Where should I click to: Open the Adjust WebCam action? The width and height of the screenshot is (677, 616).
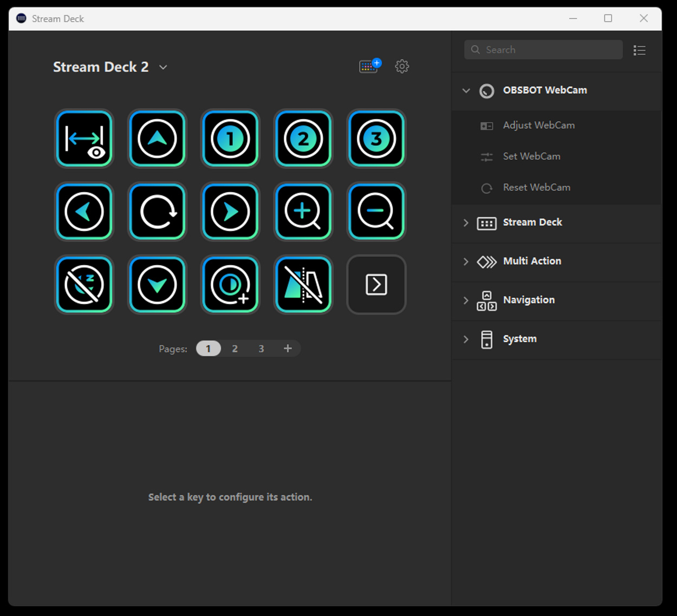(x=539, y=125)
